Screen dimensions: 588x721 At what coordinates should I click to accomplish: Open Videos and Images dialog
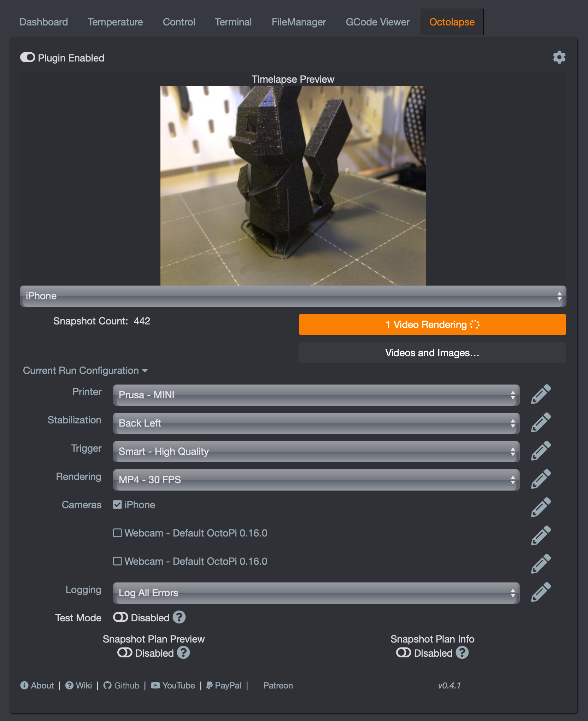click(432, 352)
